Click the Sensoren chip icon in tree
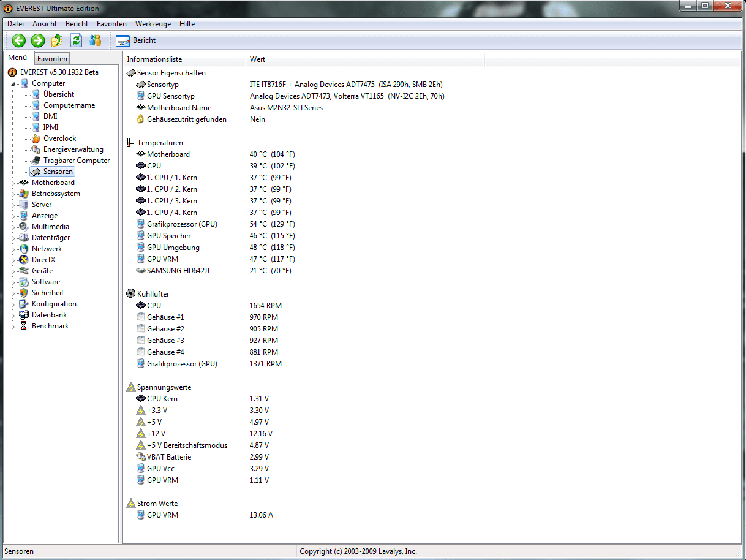Screen dimensions: 746x560 tap(36, 172)
